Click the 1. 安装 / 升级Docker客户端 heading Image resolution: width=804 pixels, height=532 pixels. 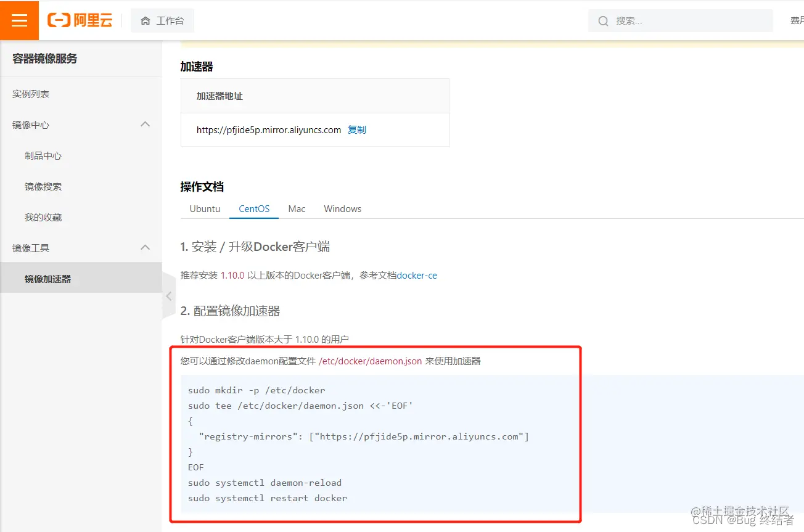(x=255, y=247)
